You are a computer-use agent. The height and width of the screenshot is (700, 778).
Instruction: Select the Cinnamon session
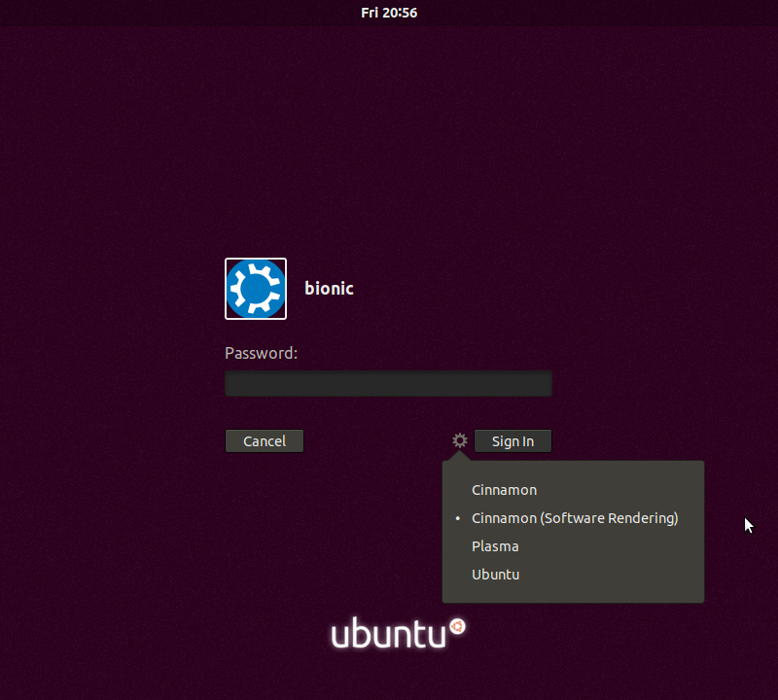pos(504,490)
